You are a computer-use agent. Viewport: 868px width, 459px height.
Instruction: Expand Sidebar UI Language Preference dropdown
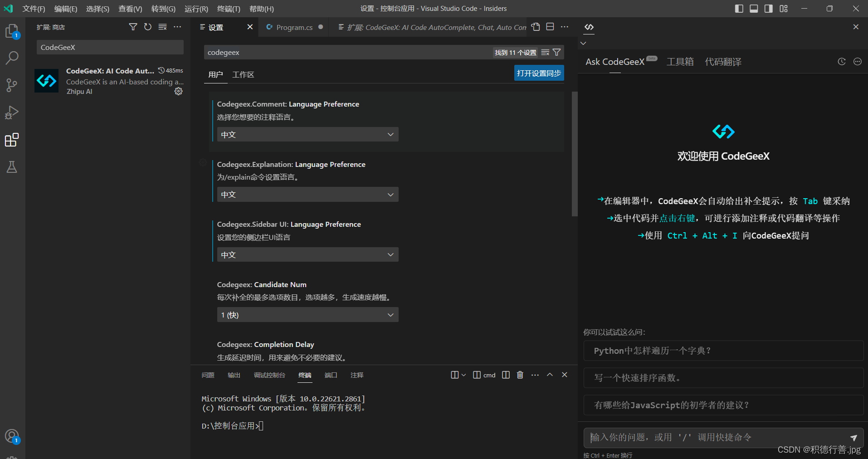coord(307,254)
